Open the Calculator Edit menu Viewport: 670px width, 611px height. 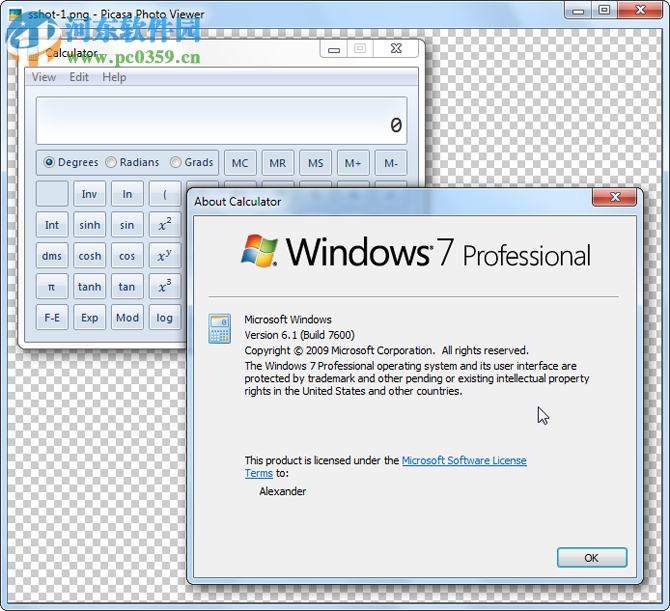(79, 77)
